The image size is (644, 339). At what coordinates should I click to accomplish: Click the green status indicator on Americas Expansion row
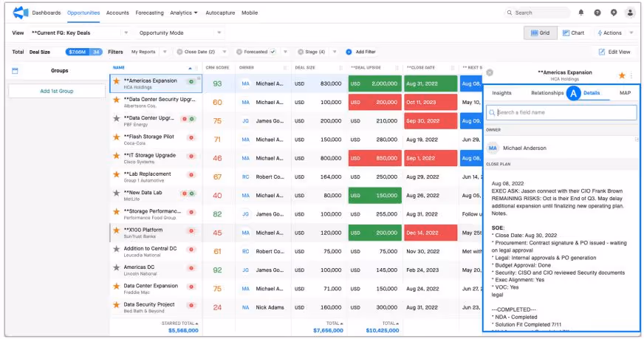tap(191, 81)
